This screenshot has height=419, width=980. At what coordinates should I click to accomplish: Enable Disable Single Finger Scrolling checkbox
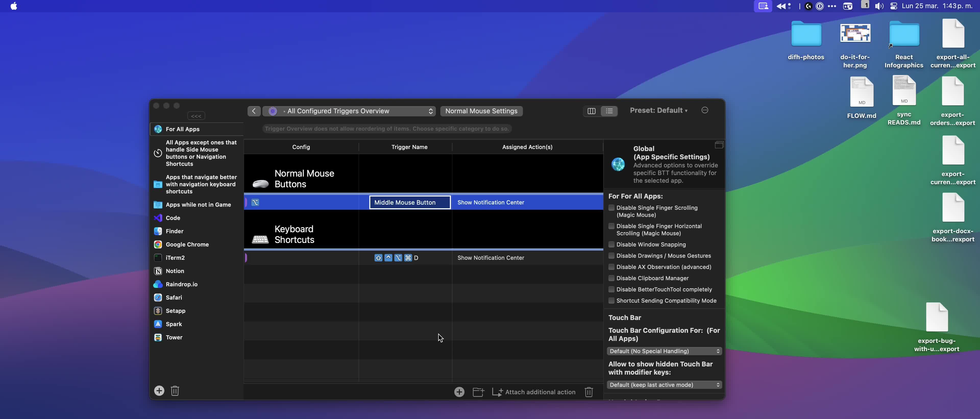(611, 208)
